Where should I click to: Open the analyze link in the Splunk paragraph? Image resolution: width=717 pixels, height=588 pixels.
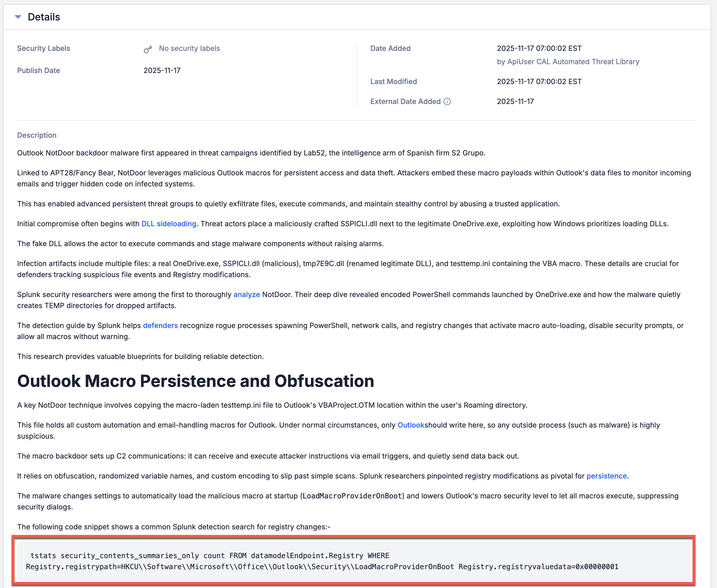(x=247, y=294)
